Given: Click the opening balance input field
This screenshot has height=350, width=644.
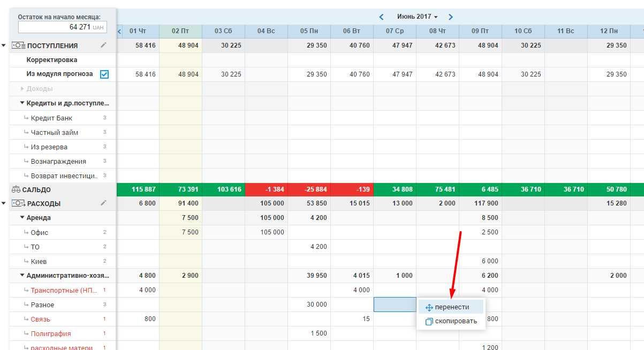Looking at the screenshot, I should pyautogui.click(x=63, y=27).
